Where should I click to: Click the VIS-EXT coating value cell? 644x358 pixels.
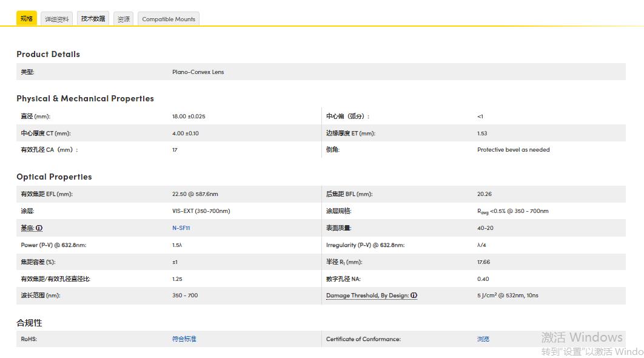point(200,211)
